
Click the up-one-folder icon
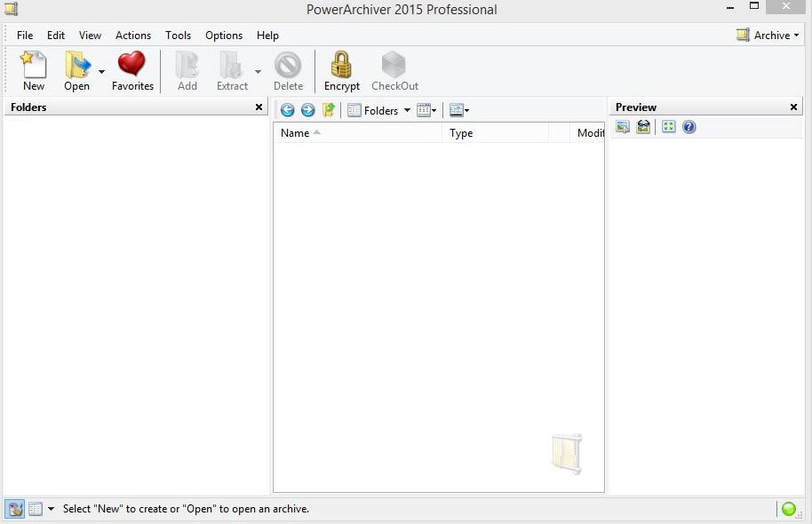[x=329, y=110]
